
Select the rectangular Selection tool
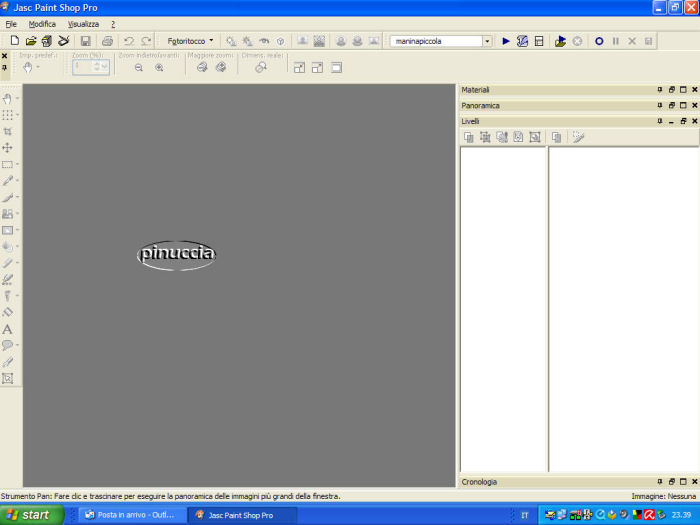(7, 164)
